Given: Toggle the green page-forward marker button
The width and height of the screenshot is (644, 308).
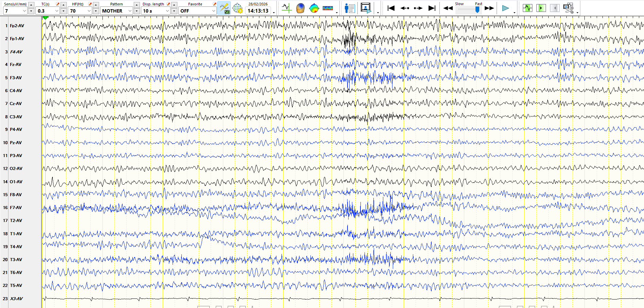Looking at the screenshot, I should click(541, 8).
